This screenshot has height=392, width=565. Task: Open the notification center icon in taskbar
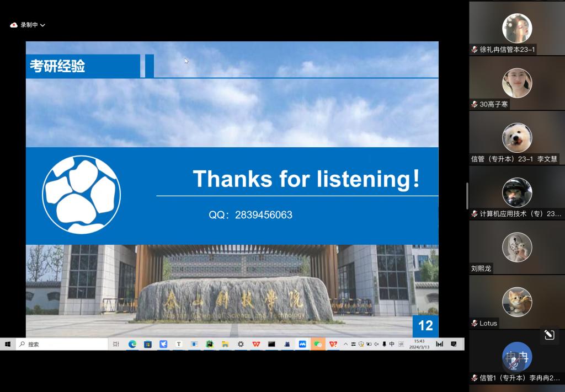(x=454, y=344)
